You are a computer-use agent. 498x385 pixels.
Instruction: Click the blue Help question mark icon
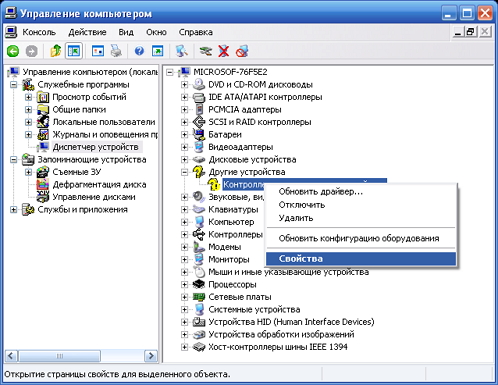(139, 51)
